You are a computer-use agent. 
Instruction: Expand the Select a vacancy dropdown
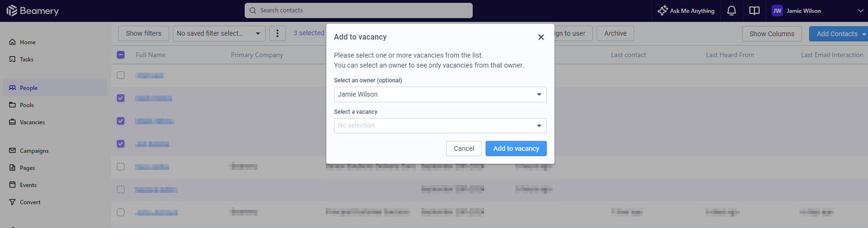click(x=440, y=126)
